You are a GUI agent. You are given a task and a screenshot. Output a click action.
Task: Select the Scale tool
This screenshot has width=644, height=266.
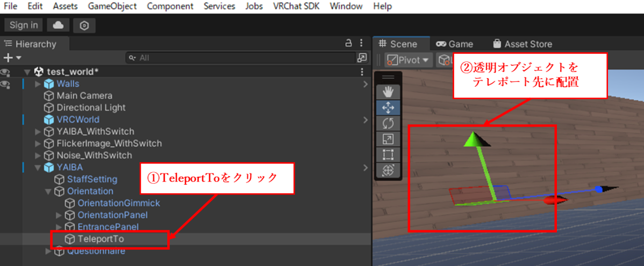point(388,139)
